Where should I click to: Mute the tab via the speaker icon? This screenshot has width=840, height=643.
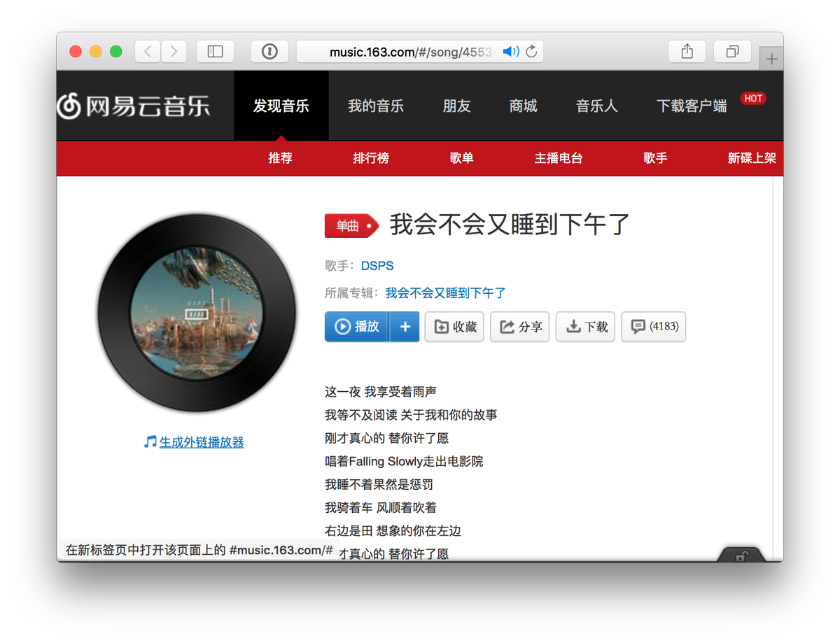coord(510,51)
